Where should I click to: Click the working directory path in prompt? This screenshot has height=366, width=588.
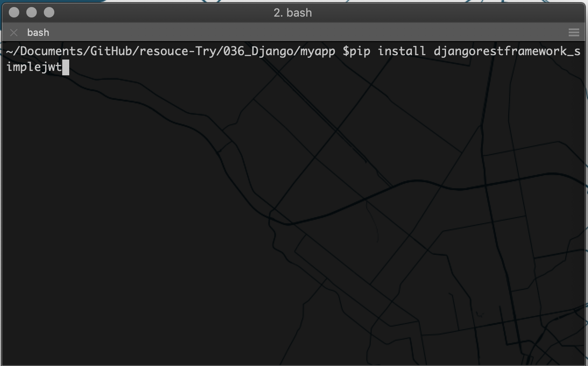[171, 51]
